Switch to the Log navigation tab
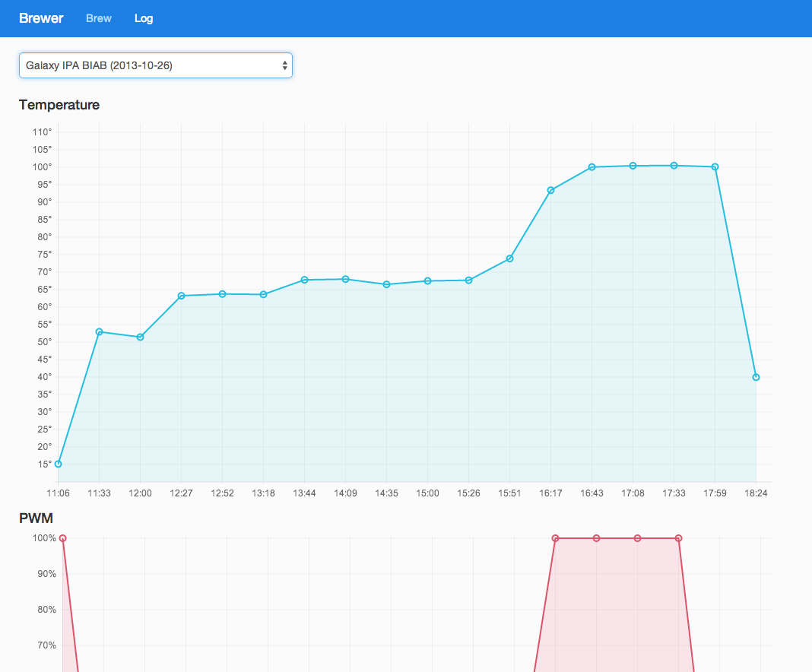Image resolution: width=812 pixels, height=672 pixels. tap(144, 19)
